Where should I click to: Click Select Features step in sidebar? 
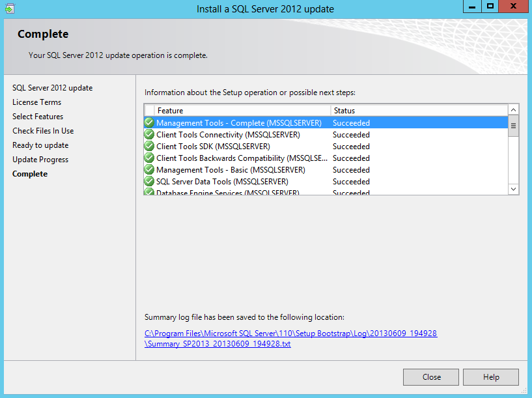pyautogui.click(x=38, y=117)
